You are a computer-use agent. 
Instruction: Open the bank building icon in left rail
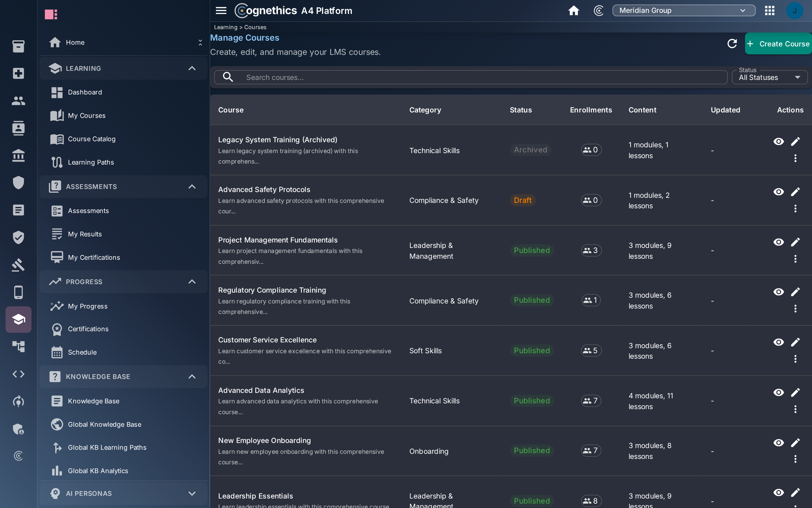[x=19, y=155]
